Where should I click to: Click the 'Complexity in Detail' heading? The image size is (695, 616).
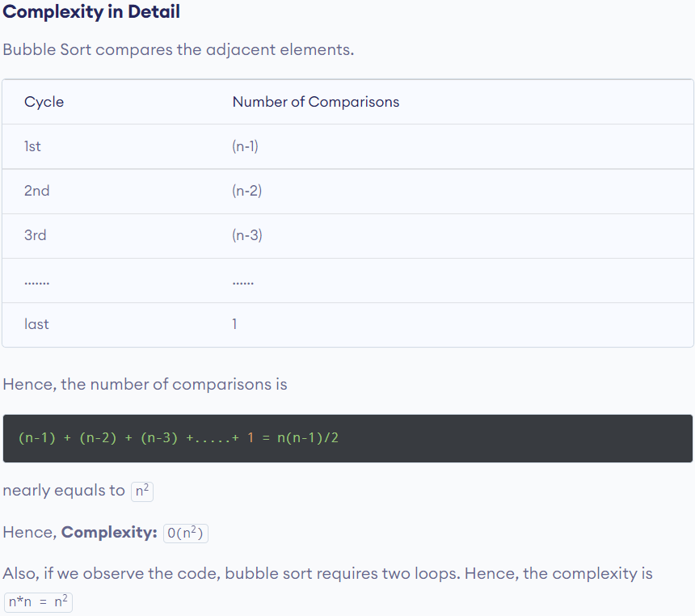click(91, 11)
